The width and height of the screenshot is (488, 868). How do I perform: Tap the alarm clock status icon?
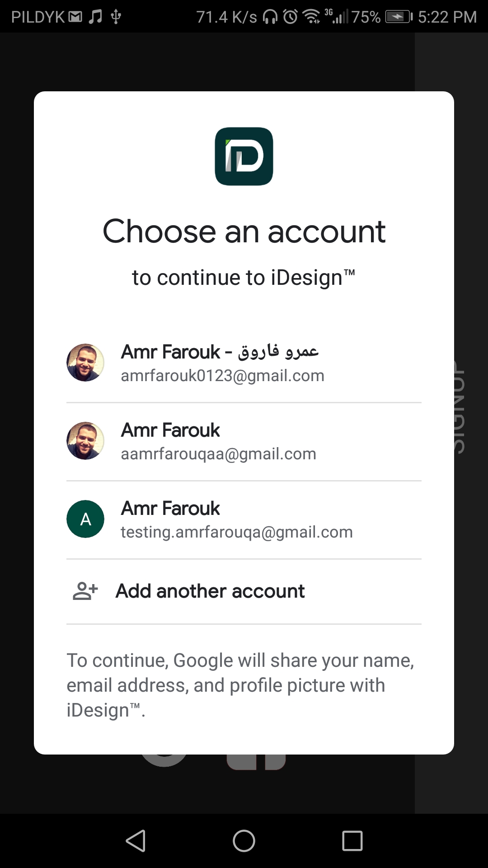pos(291,17)
